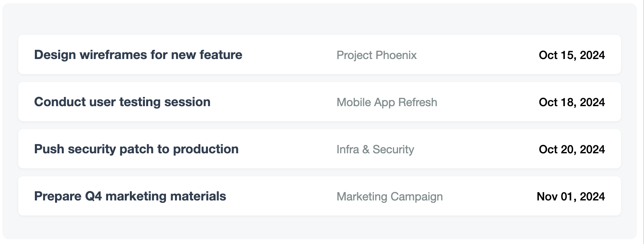Select the Oct 18, 2024 due date
Image resolution: width=644 pixels, height=244 pixels.
point(572,102)
